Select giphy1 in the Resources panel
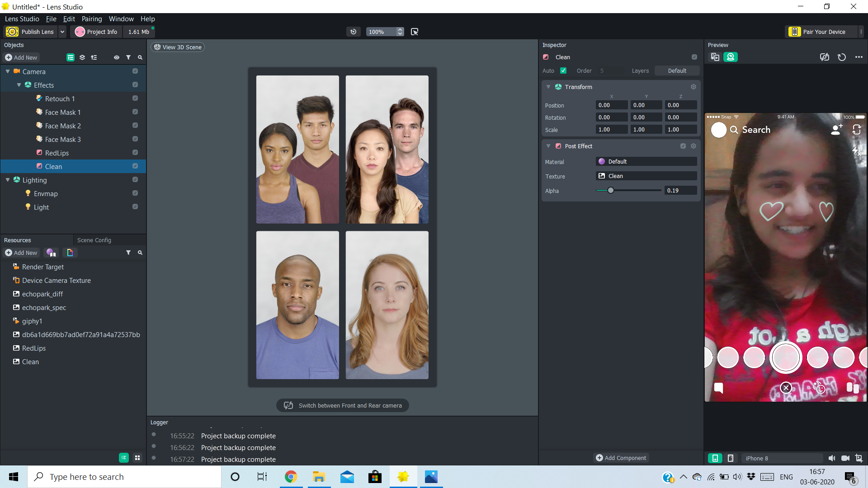The width and height of the screenshot is (868, 488). 32,321
